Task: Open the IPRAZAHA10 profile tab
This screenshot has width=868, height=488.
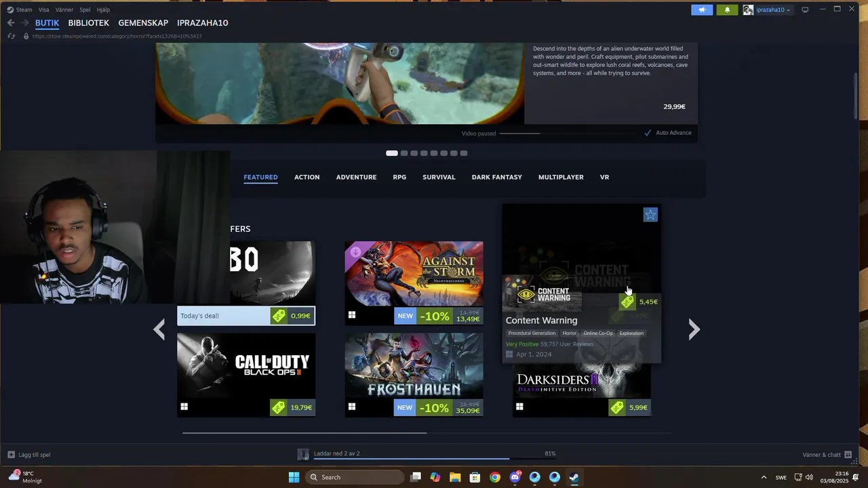Action: pyautogui.click(x=203, y=23)
